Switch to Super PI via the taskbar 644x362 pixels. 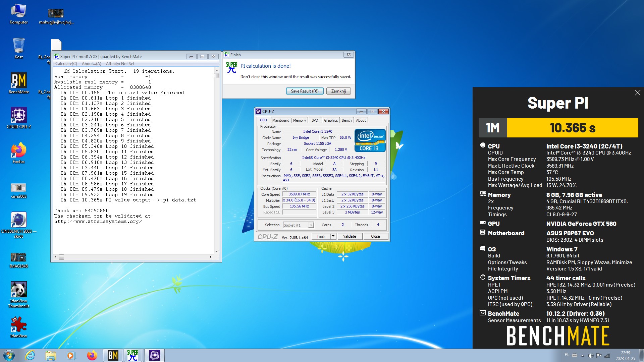click(x=133, y=355)
